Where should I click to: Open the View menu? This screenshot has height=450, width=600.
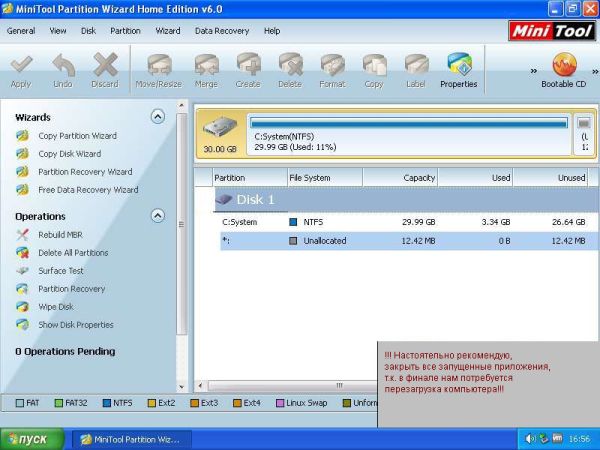(x=58, y=31)
